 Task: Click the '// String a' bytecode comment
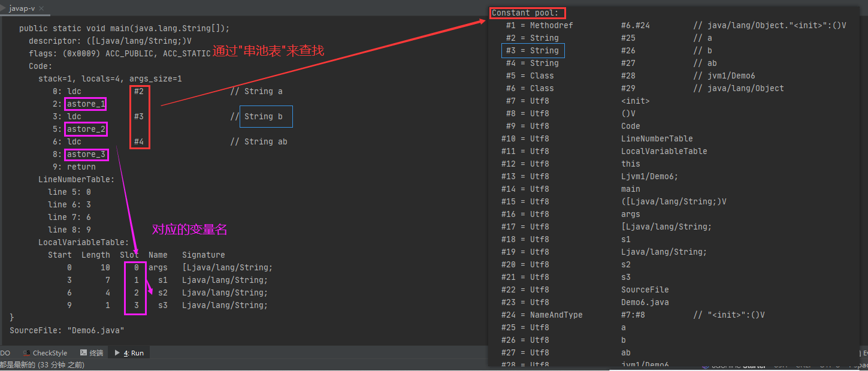256,91
